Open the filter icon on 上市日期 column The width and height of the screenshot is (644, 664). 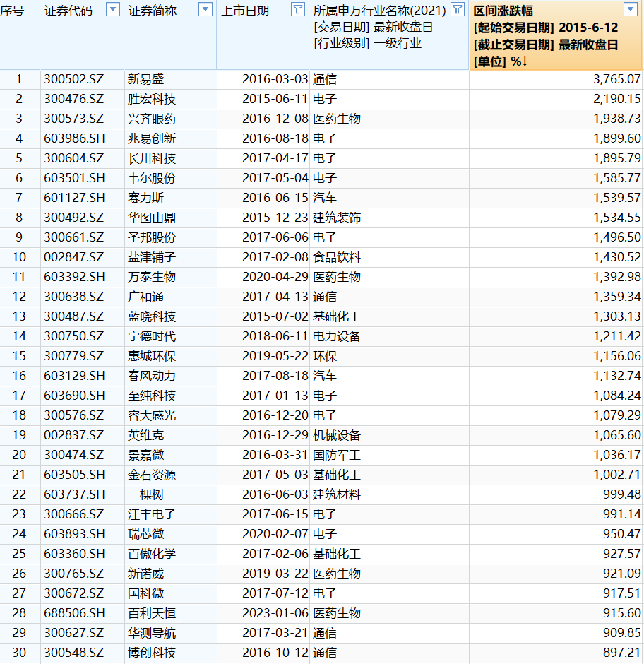[x=298, y=9]
